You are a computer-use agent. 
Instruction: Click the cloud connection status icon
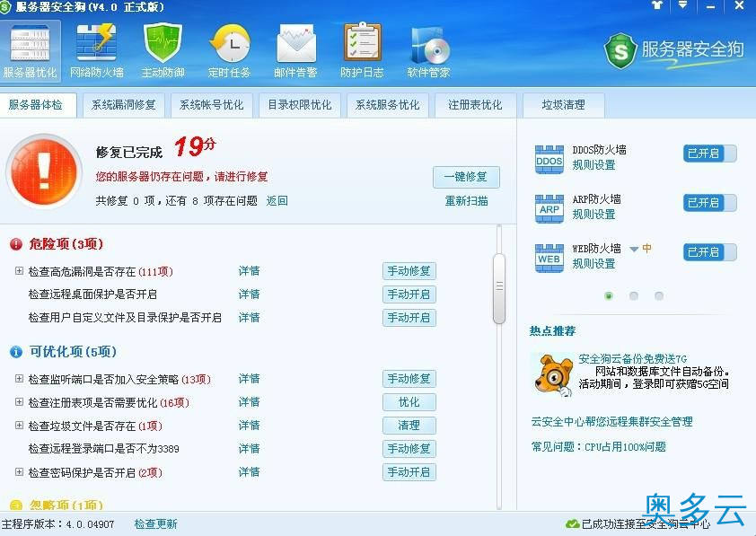(572, 524)
